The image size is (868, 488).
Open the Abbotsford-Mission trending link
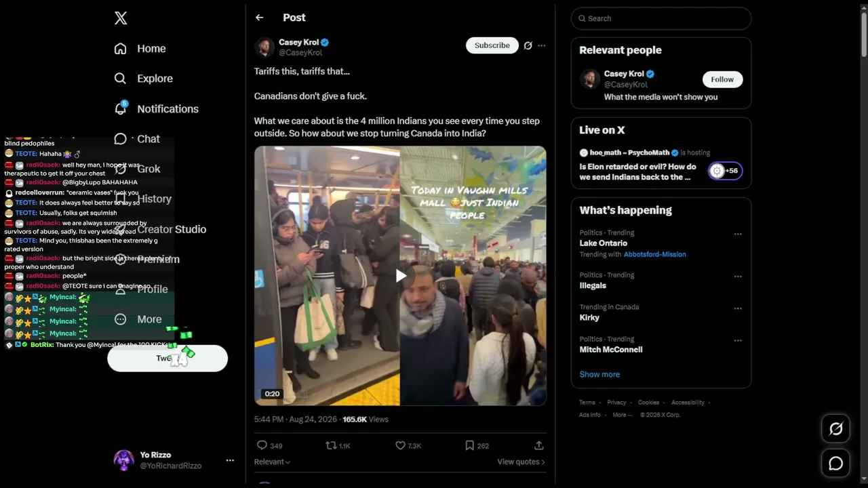click(655, 254)
